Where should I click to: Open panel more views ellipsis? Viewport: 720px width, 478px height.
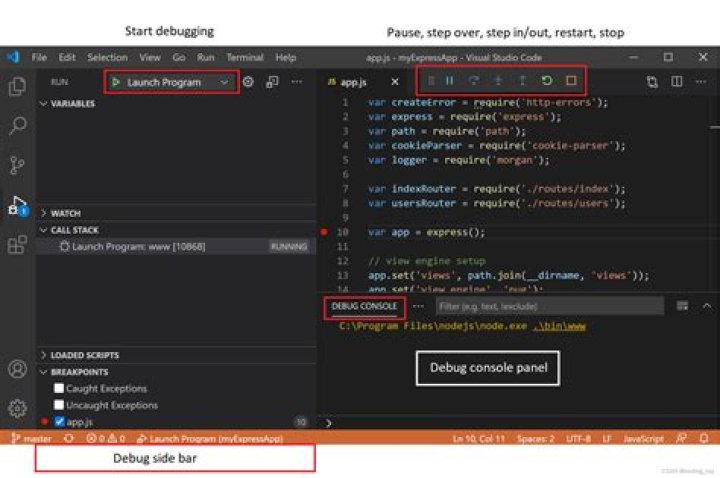(x=418, y=306)
